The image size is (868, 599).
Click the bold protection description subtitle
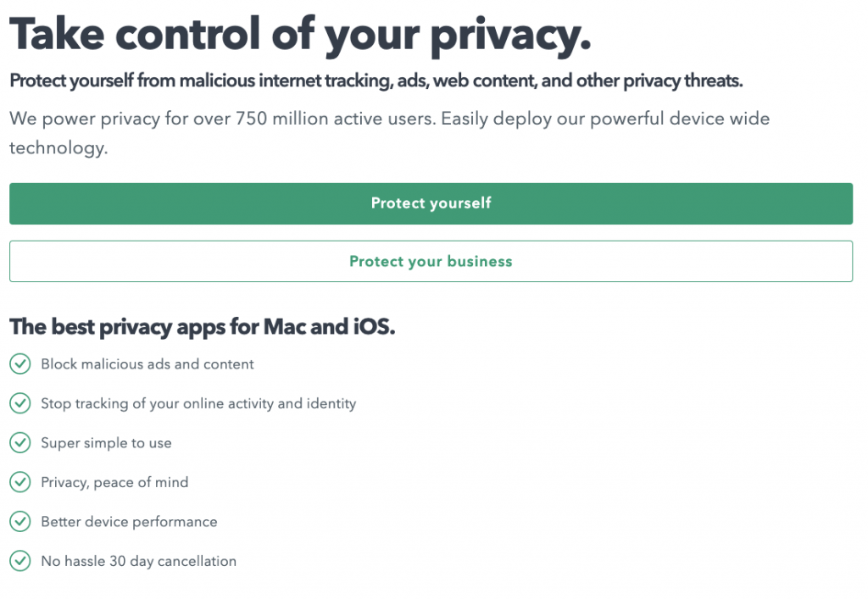coord(376,80)
